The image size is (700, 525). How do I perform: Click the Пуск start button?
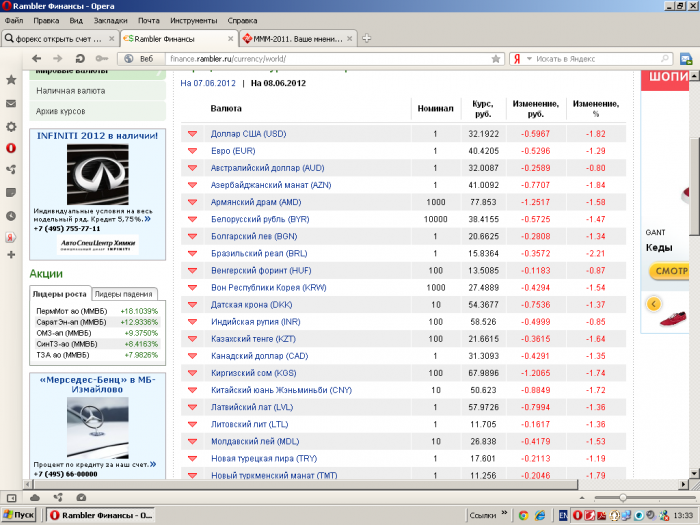[19, 515]
